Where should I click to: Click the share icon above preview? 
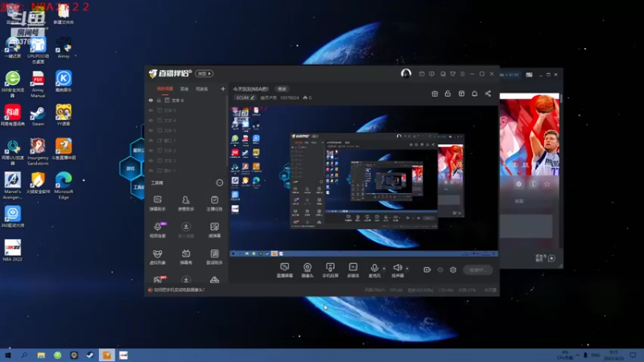[x=488, y=93]
